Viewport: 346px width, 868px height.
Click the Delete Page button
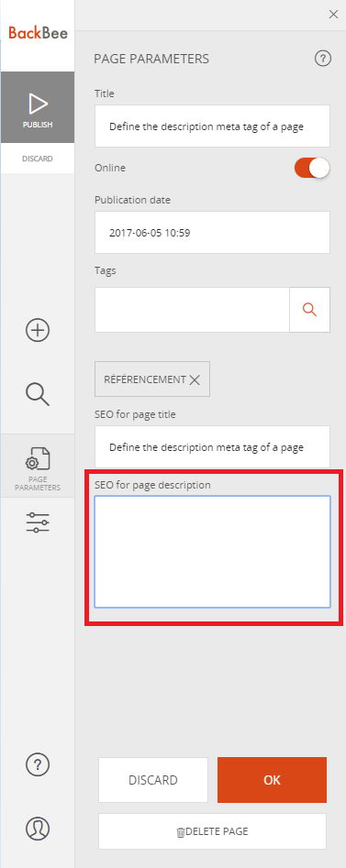point(212,831)
